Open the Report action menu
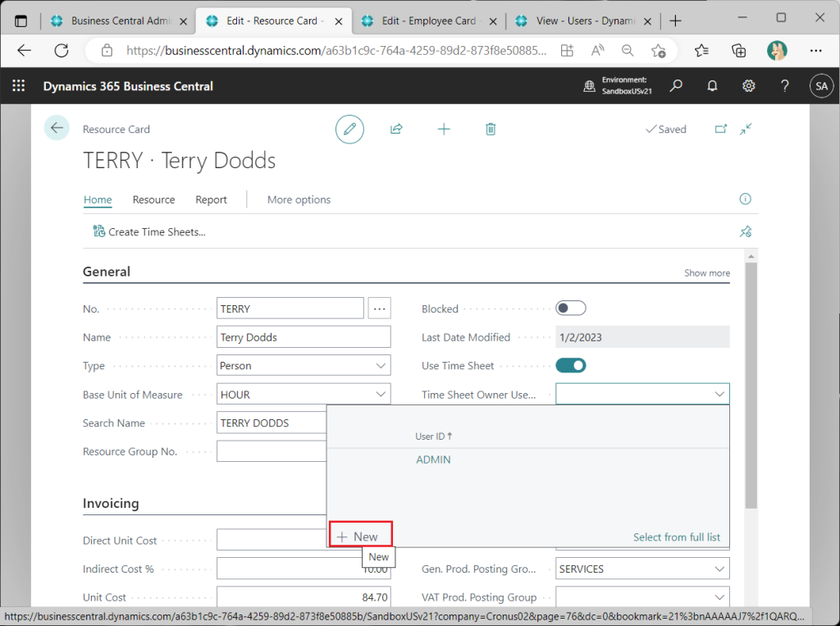 point(211,199)
